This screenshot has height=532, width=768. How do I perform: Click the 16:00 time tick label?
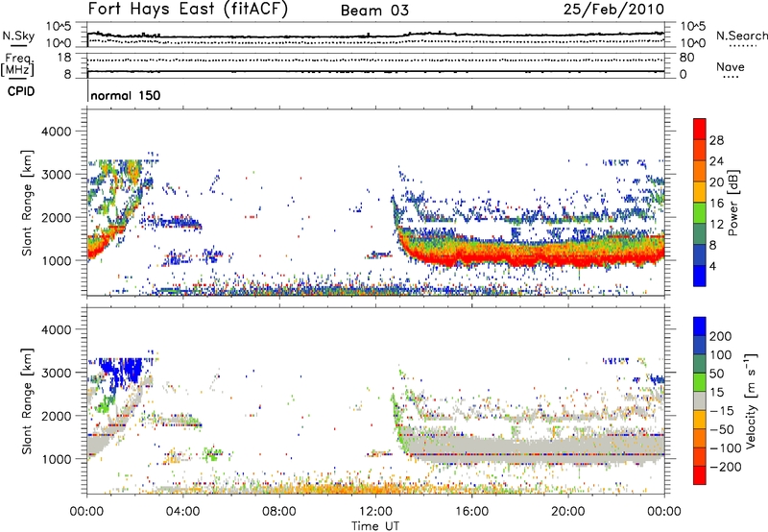[471, 512]
